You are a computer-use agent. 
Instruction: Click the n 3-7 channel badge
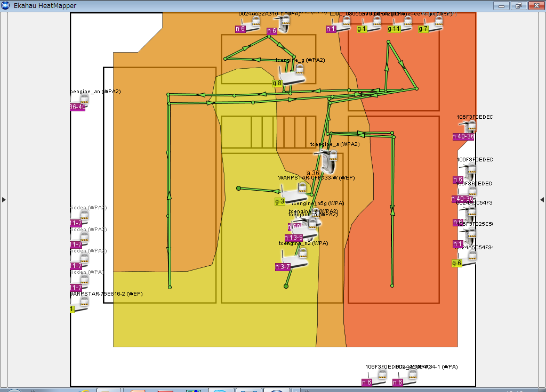[x=283, y=267]
